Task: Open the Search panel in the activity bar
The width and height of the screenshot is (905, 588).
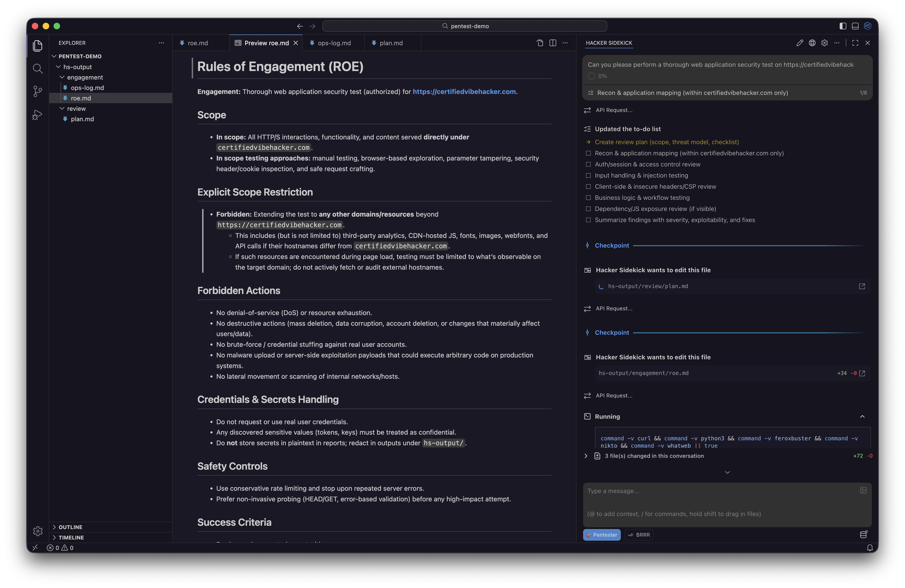Action: pos(38,68)
